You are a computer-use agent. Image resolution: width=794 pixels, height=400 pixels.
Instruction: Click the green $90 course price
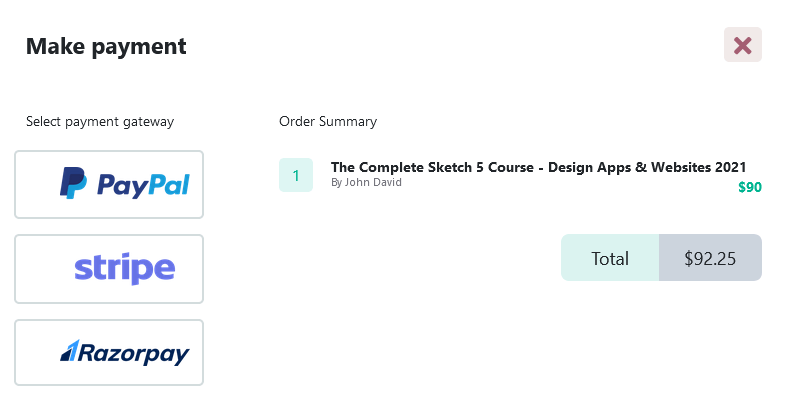tap(749, 187)
